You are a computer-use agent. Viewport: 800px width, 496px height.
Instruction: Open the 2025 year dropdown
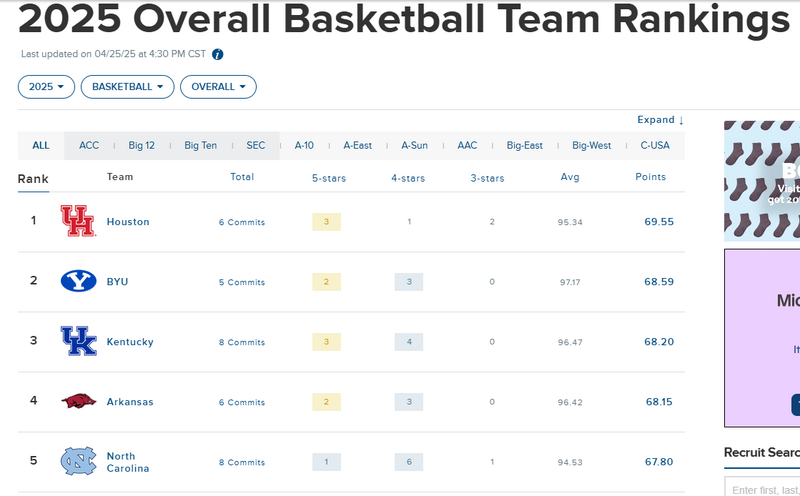coord(46,87)
